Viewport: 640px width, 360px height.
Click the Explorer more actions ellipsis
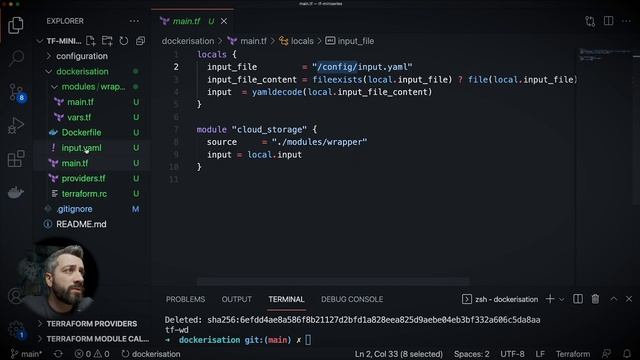click(134, 21)
